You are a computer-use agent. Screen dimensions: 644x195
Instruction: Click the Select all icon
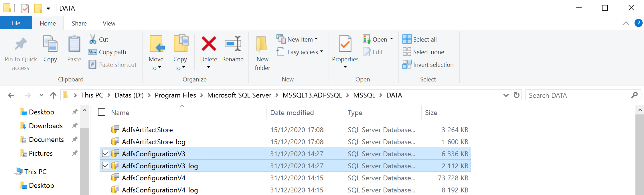pos(407,39)
